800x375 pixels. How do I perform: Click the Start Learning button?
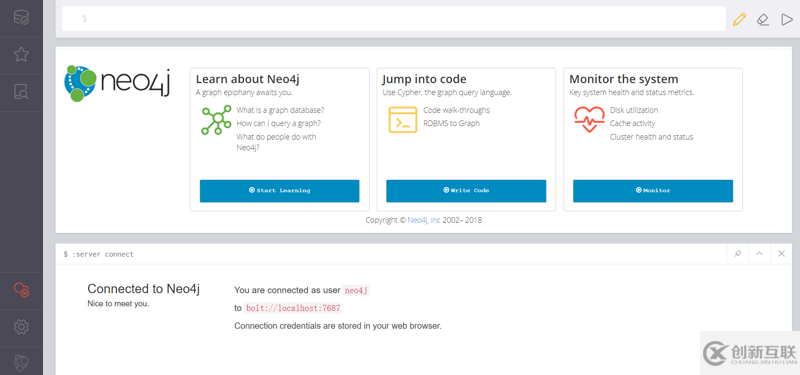coord(280,191)
